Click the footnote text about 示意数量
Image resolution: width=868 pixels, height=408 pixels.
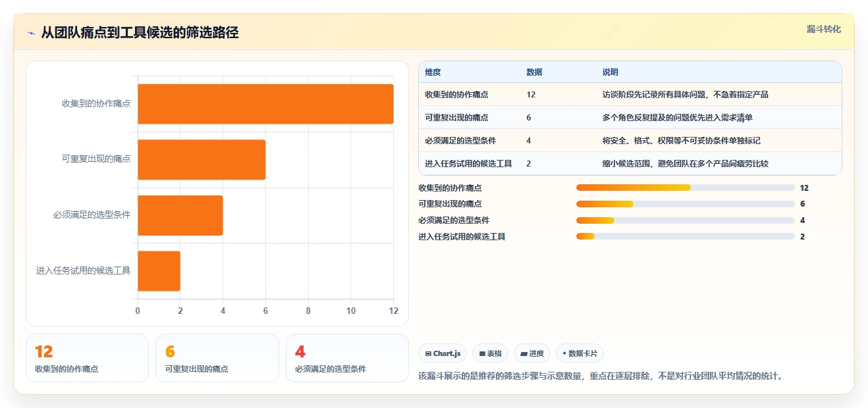tap(601, 376)
